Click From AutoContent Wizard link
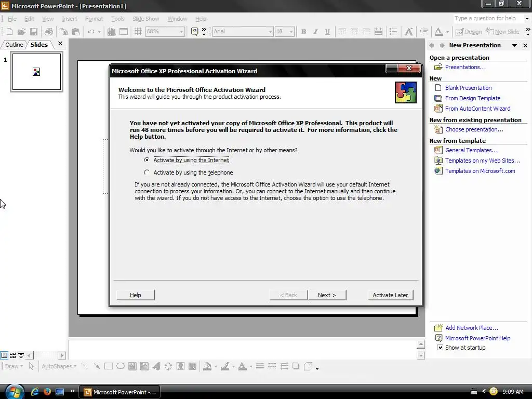 (478, 109)
